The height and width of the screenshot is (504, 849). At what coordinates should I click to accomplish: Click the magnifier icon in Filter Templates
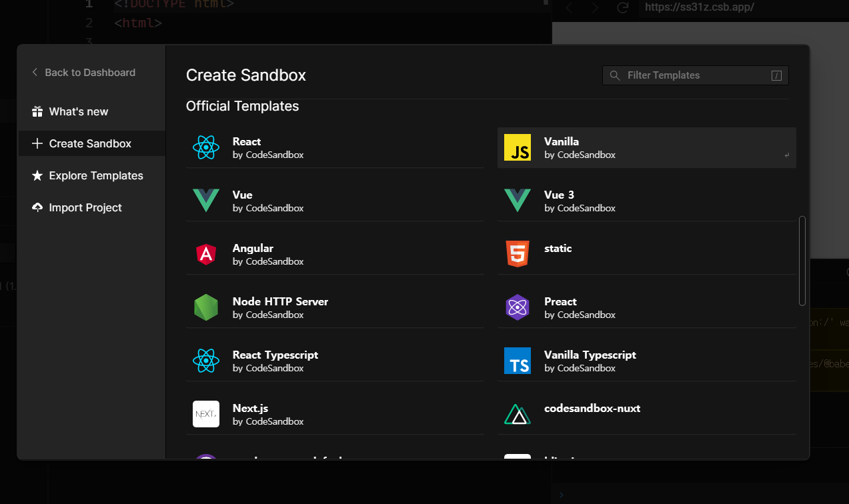coord(615,75)
